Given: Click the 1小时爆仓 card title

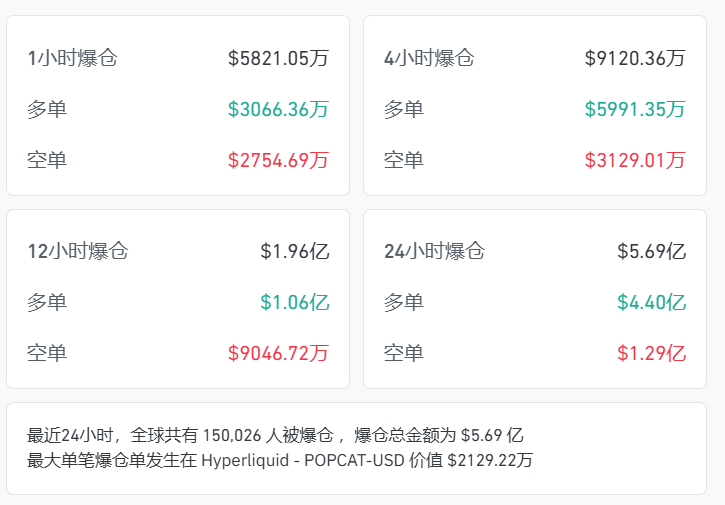Looking at the screenshot, I should click(72, 58).
